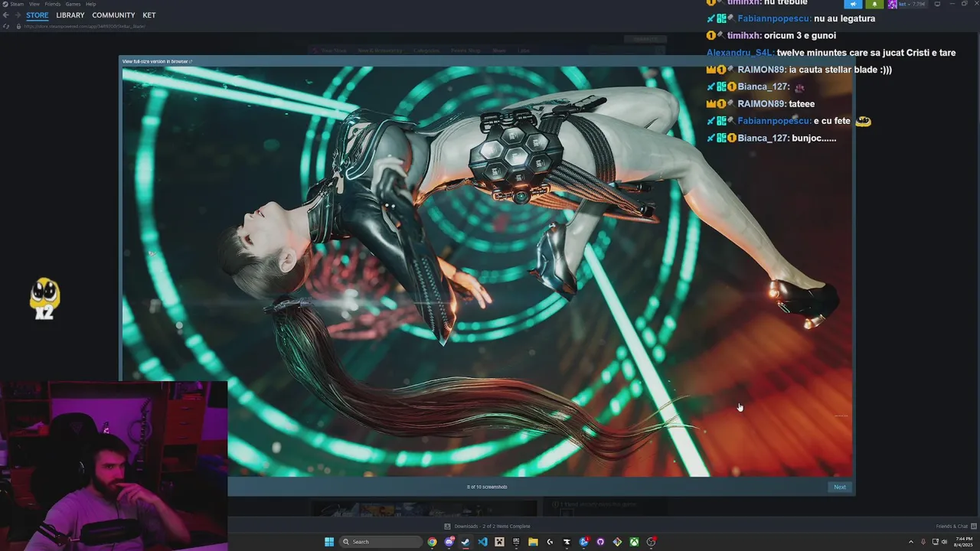This screenshot has width=980, height=551.
Task: Open Minecraft launcher from the taskbar
Action: pos(499,542)
